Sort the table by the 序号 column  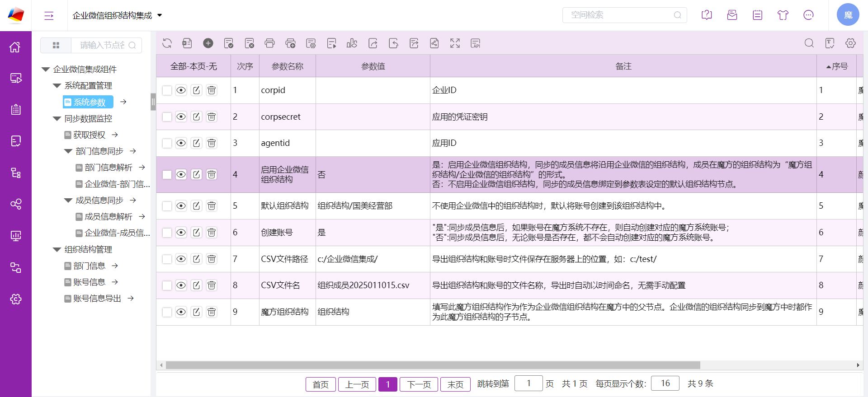pos(836,66)
